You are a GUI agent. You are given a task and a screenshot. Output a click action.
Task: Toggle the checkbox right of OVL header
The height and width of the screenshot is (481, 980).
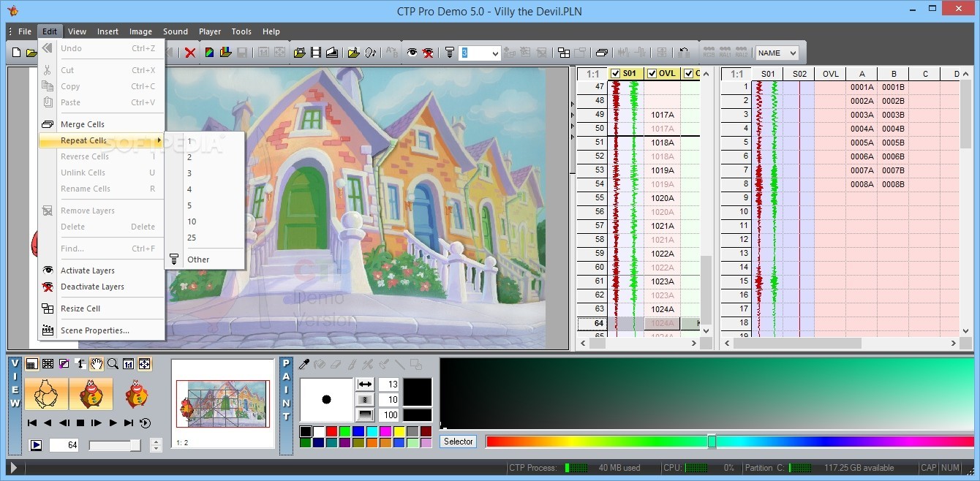(688, 74)
